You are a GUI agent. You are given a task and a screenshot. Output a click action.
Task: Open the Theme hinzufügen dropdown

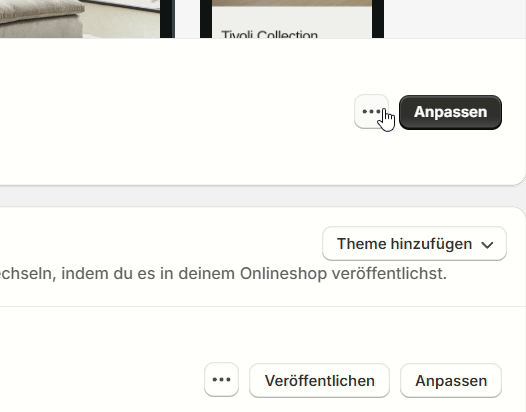coord(414,244)
